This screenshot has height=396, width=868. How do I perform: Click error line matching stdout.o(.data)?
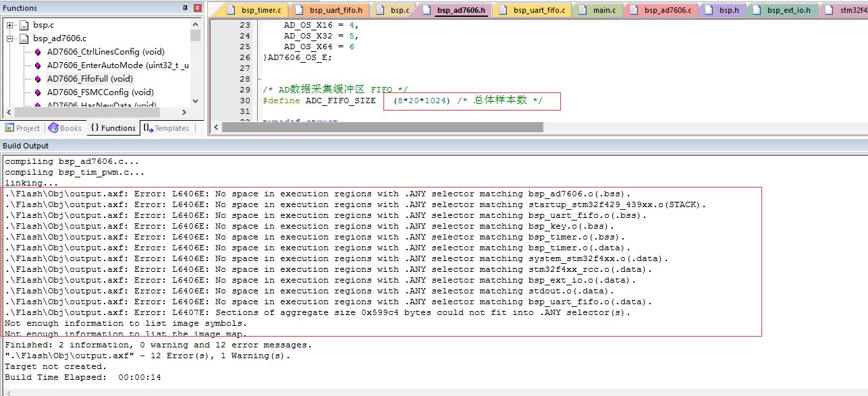coord(310,291)
